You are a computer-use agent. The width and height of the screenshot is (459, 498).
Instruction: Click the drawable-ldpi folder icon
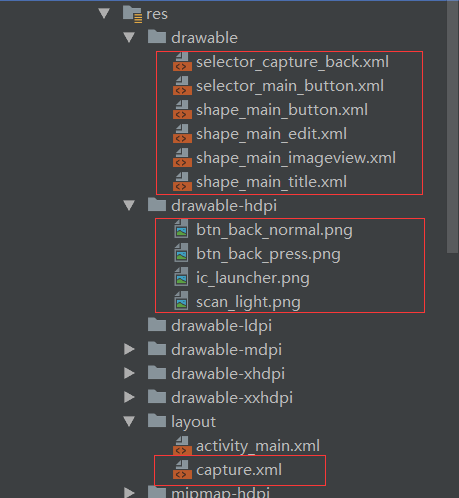(157, 325)
